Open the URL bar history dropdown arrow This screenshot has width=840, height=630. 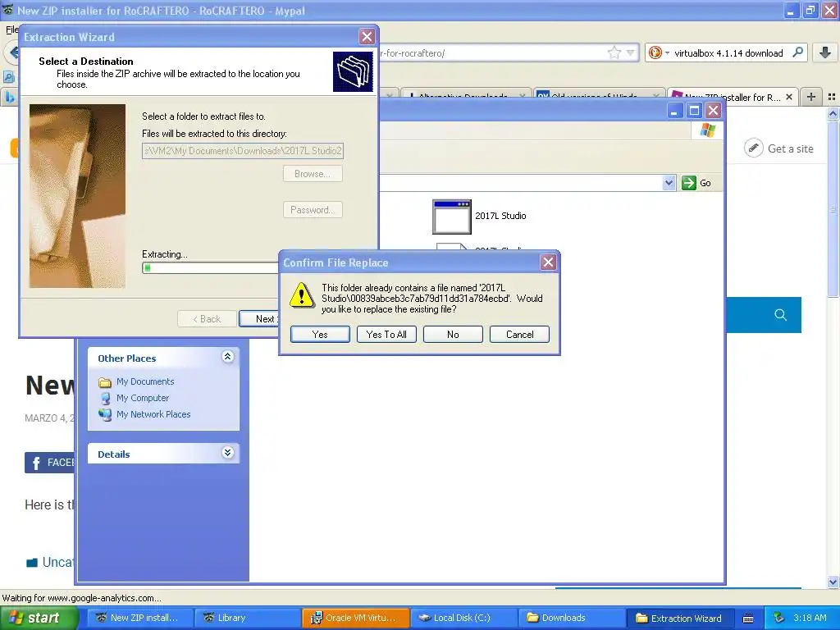(x=631, y=52)
